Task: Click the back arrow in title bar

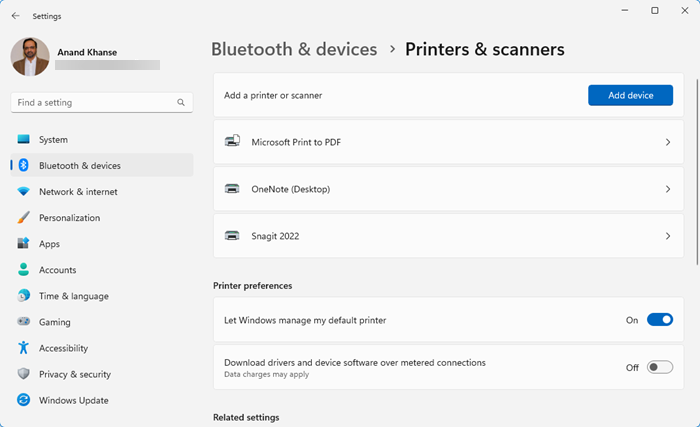Action: tap(15, 16)
